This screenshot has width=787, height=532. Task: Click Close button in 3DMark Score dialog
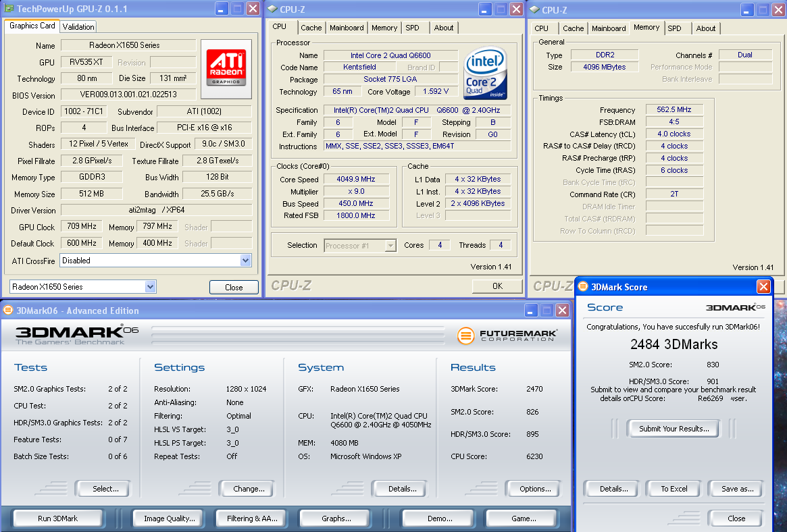(x=735, y=518)
